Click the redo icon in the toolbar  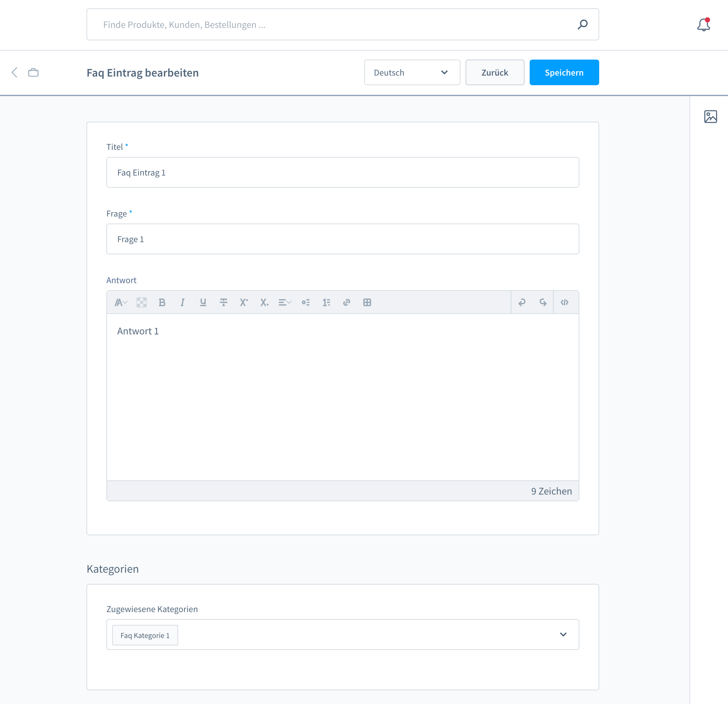(x=542, y=302)
